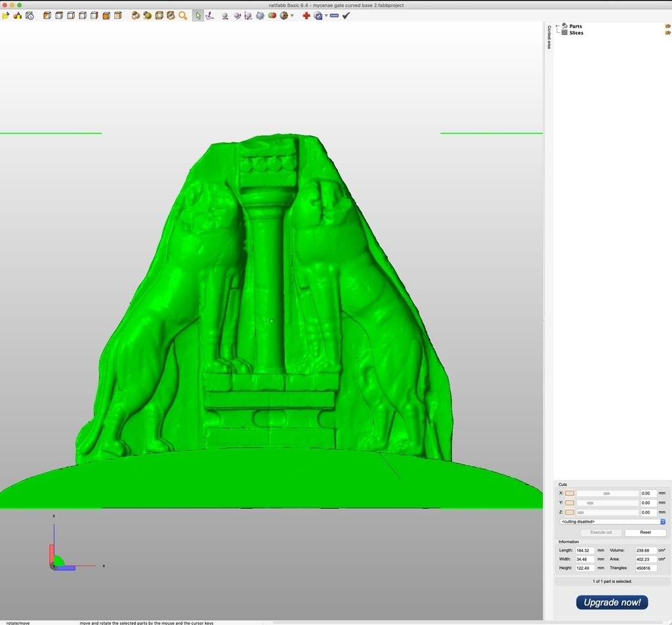Click the Y cut position slider
The width and height of the screenshot is (672, 625).
[607, 503]
